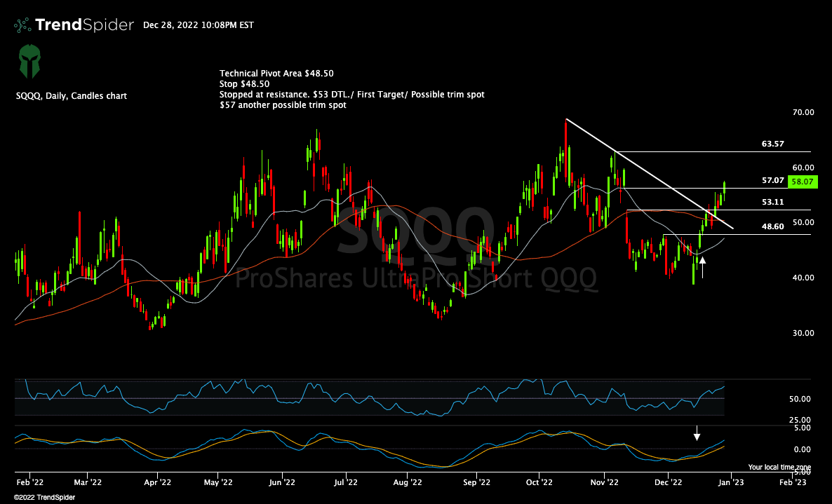Click the Apr '22 date axis label
This screenshot has width=832, height=504.
[158, 482]
